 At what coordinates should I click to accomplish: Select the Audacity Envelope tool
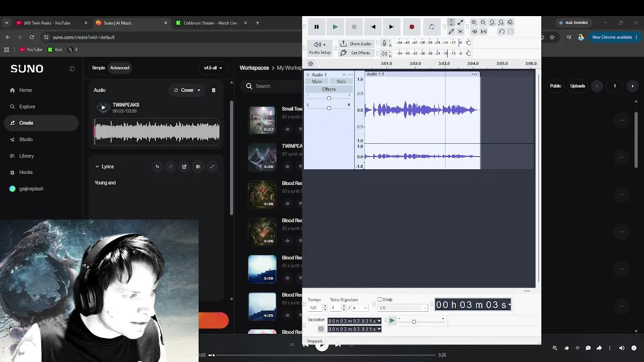tap(460, 23)
